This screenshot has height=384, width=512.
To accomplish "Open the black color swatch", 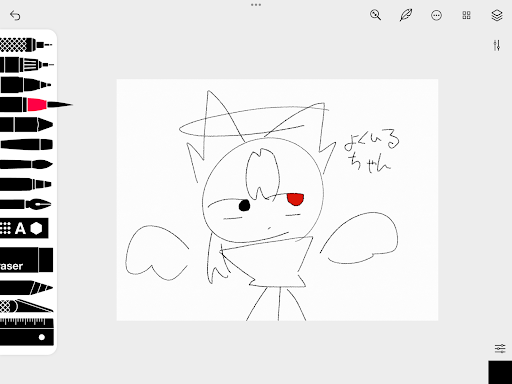I will click(500, 372).
